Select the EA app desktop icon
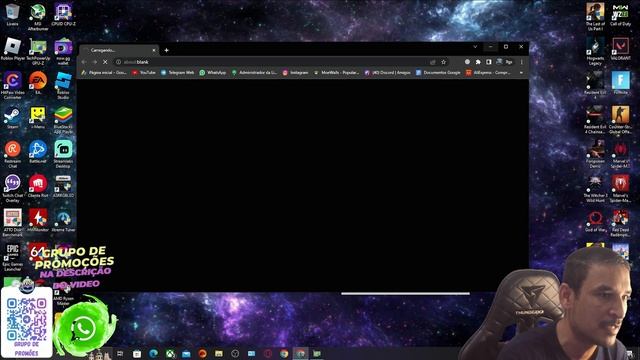The width and height of the screenshot is (640, 360). click(38, 83)
